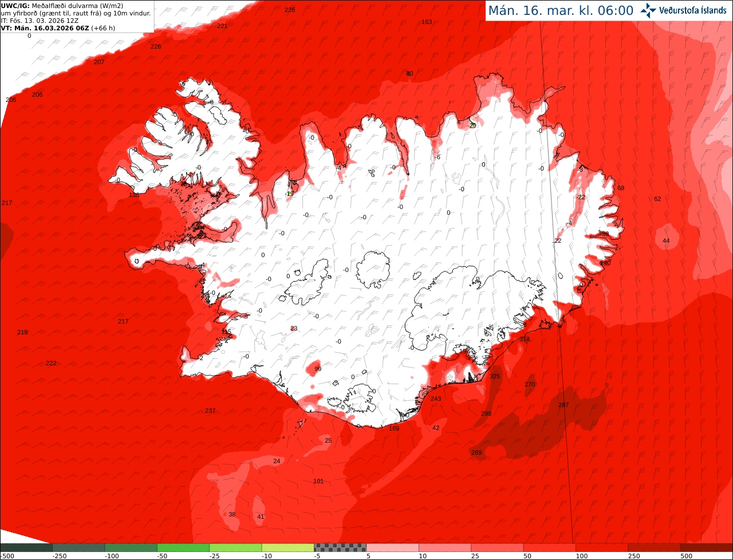Click the flux value 222 in the southwest sea

pyautogui.click(x=51, y=363)
